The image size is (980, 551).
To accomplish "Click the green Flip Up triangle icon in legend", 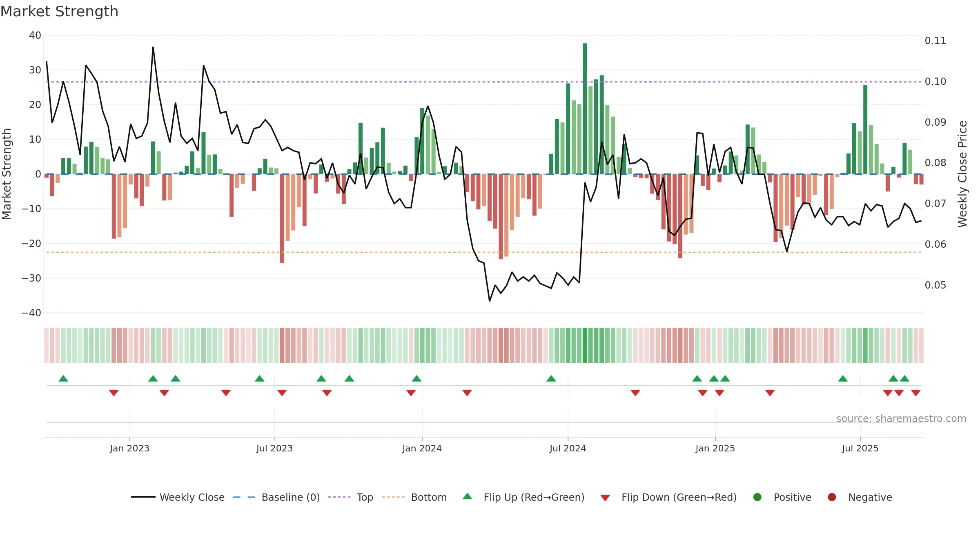I will (x=468, y=496).
